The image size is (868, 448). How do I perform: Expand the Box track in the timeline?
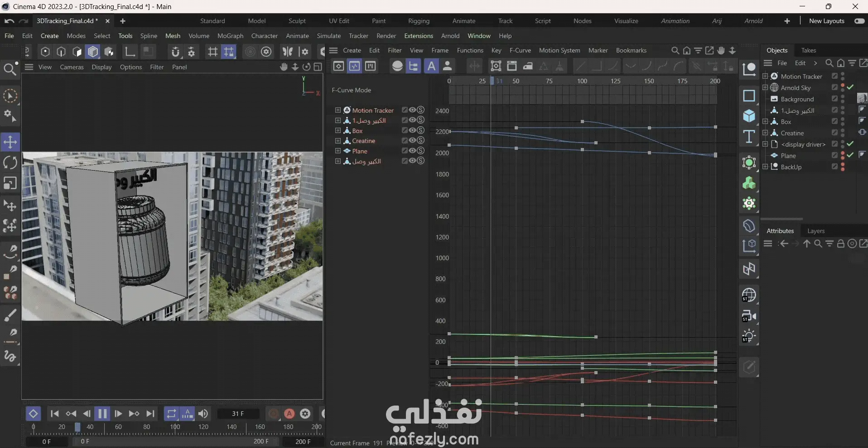click(x=338, y=130)
